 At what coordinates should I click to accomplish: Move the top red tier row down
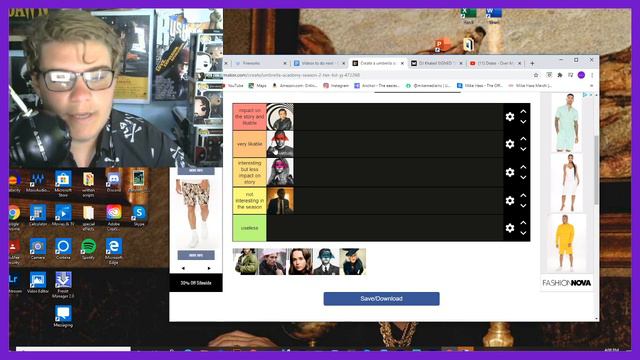point(523,122)
